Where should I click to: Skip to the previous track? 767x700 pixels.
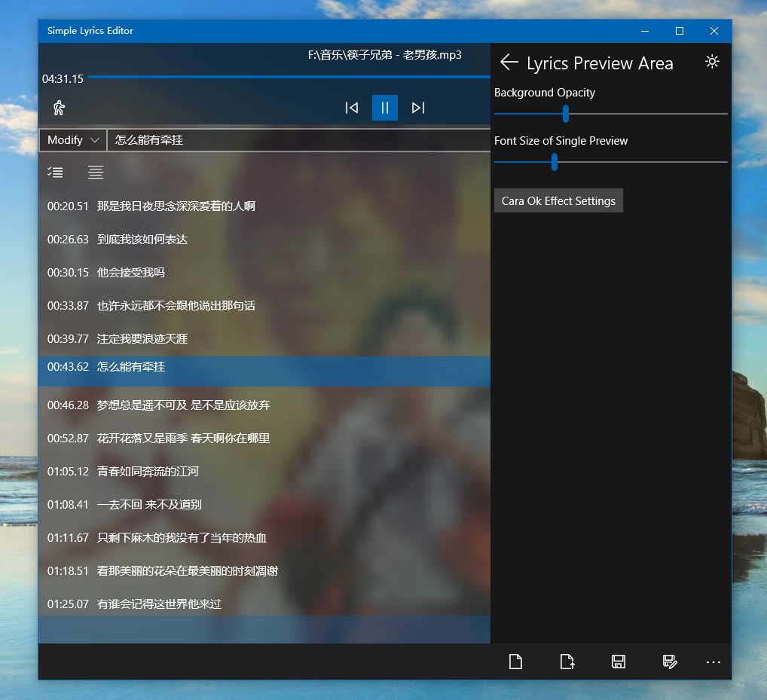[x=351, y=108]
